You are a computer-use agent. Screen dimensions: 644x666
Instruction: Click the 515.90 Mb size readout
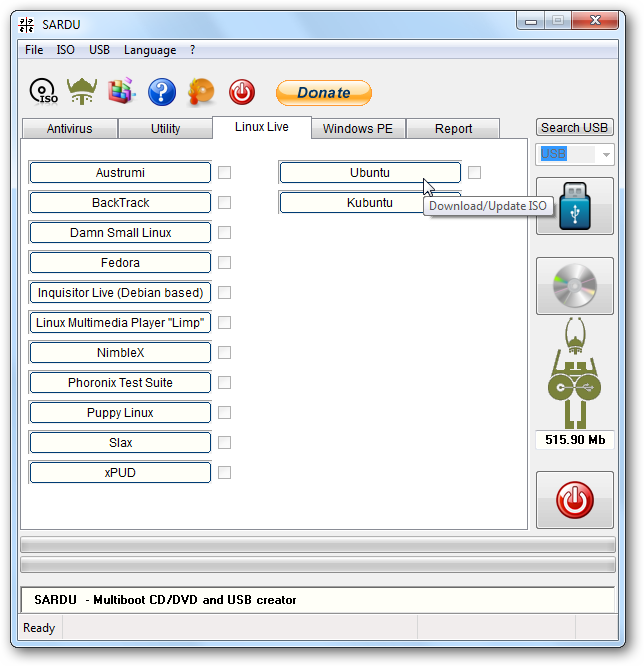575,440
